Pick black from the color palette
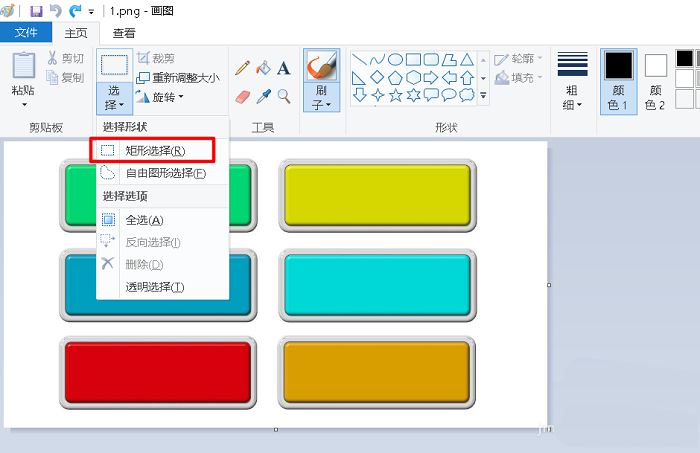 [x=684, y=58]
